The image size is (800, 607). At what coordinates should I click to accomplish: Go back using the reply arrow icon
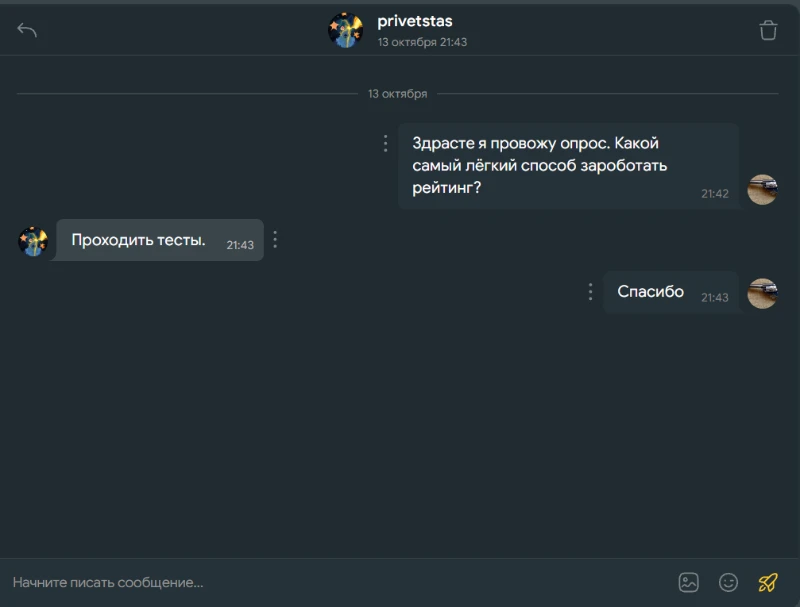point(27,30)
